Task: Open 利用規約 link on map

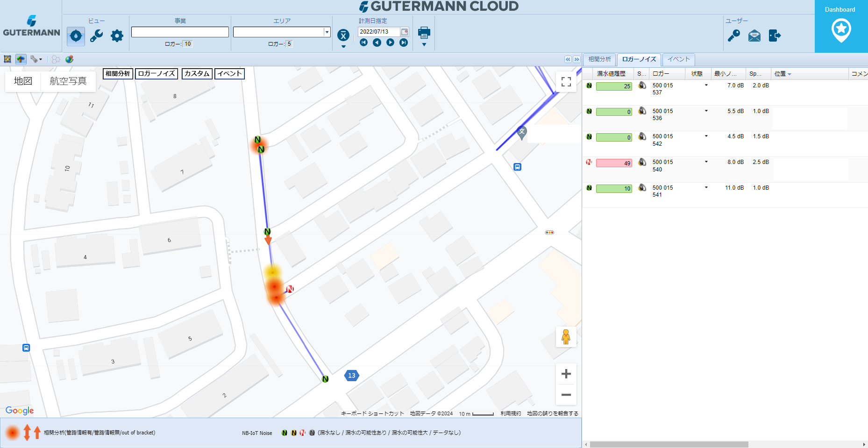Action: [x=511, y=413]
